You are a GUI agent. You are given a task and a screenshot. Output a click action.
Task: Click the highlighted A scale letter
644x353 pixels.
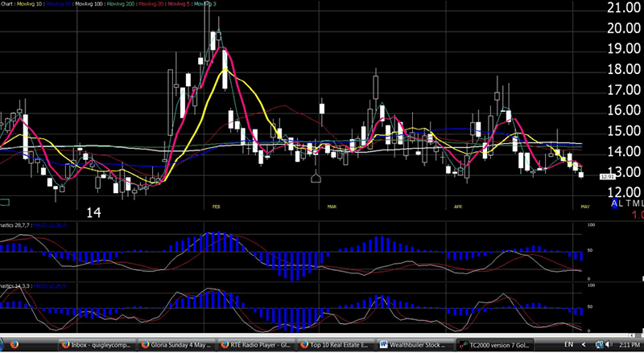[x=616, y=205]
